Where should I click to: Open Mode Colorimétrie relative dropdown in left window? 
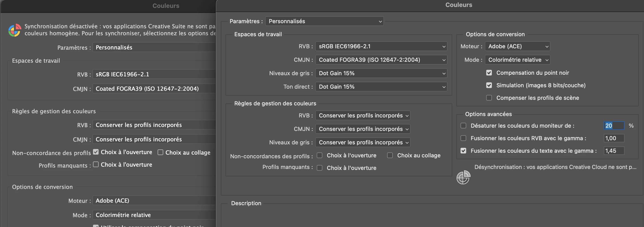pyautogui.click(x=154, y=215)
